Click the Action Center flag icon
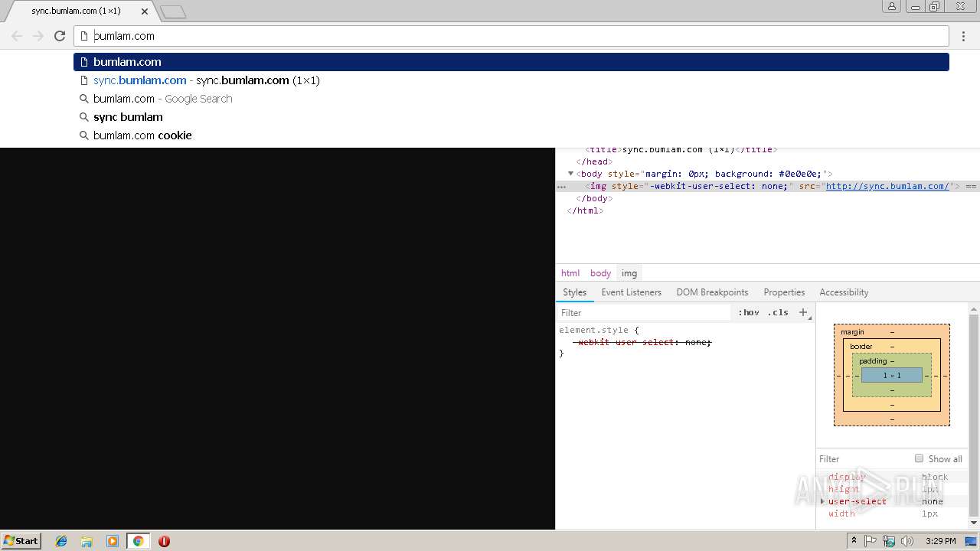 pyautogui.click(x=871, y=541)
